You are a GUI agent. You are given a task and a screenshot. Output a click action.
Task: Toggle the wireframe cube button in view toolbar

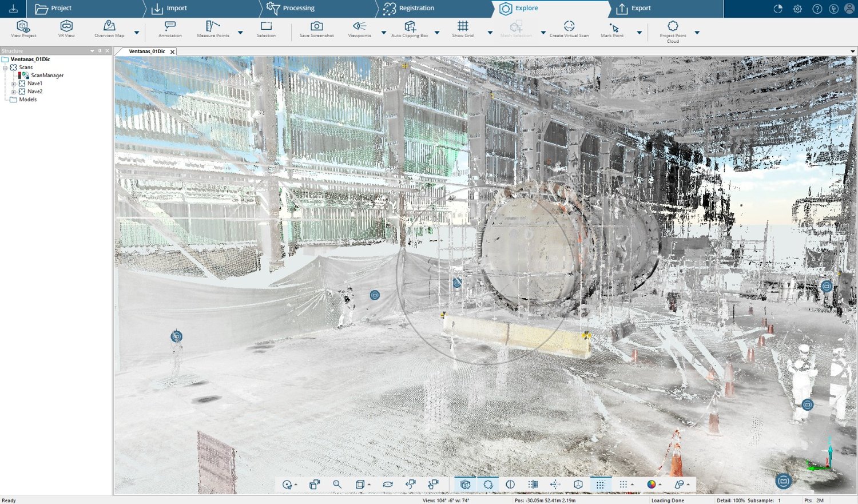578,485
